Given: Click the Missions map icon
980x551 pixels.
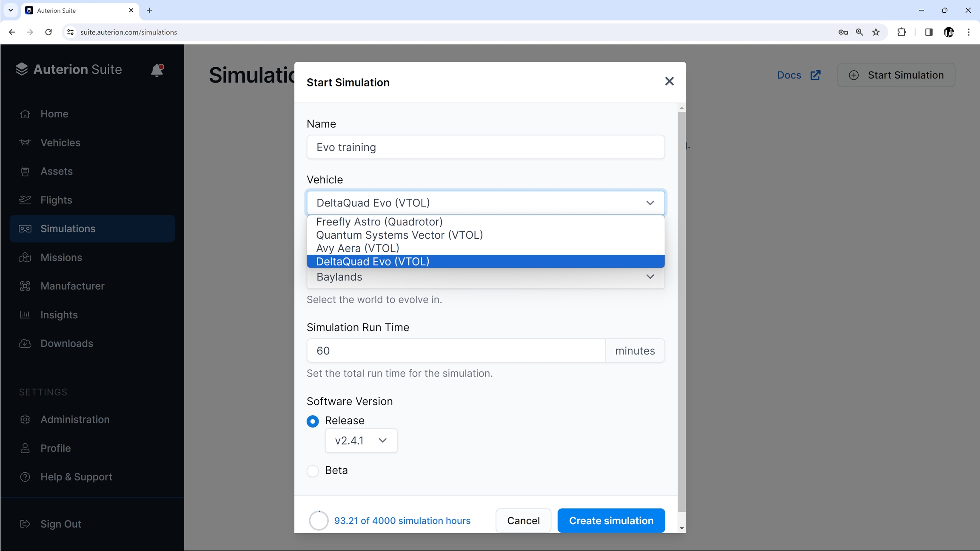Looking at the screenshot, I should pos(25,257).
